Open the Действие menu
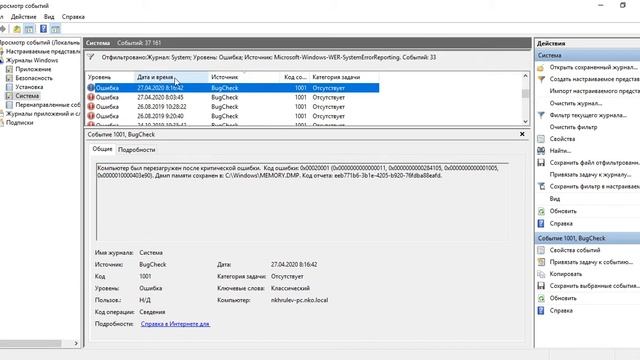 coord(23,17)
